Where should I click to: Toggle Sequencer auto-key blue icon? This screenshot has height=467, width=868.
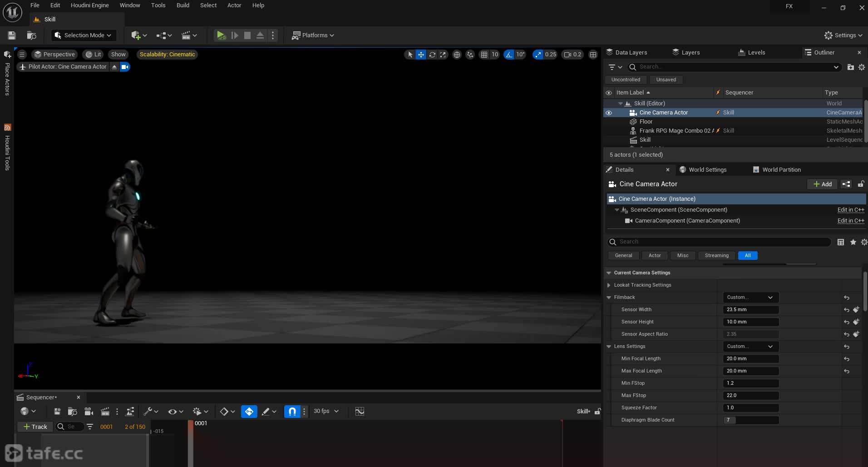[x=249, y=412]
